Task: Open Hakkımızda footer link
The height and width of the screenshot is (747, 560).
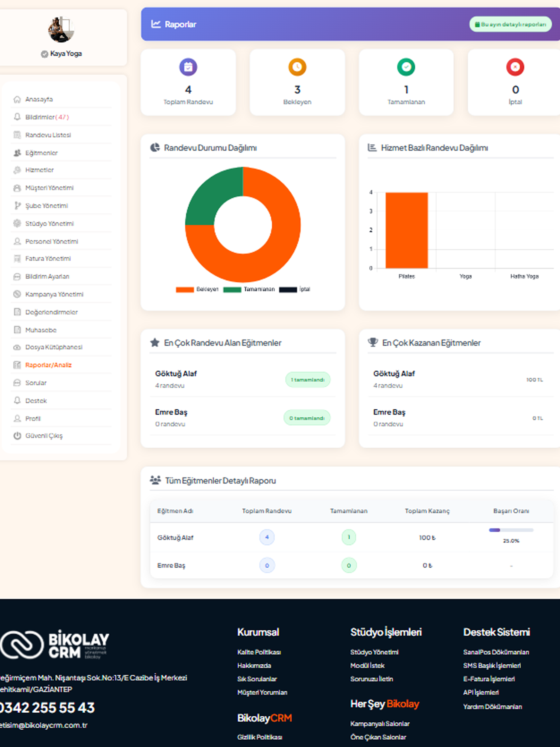Action: click(254, 666)
